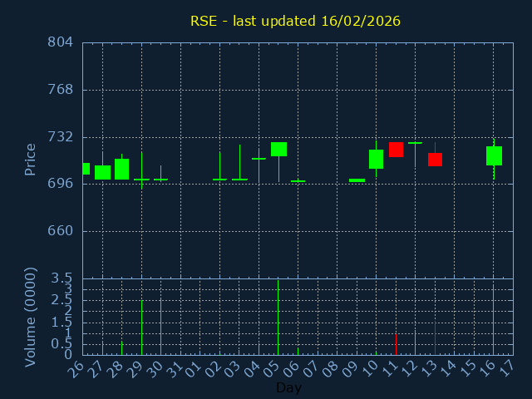
Task: Click the red candlestick on day 13
Action: click(x=435, y=160)
